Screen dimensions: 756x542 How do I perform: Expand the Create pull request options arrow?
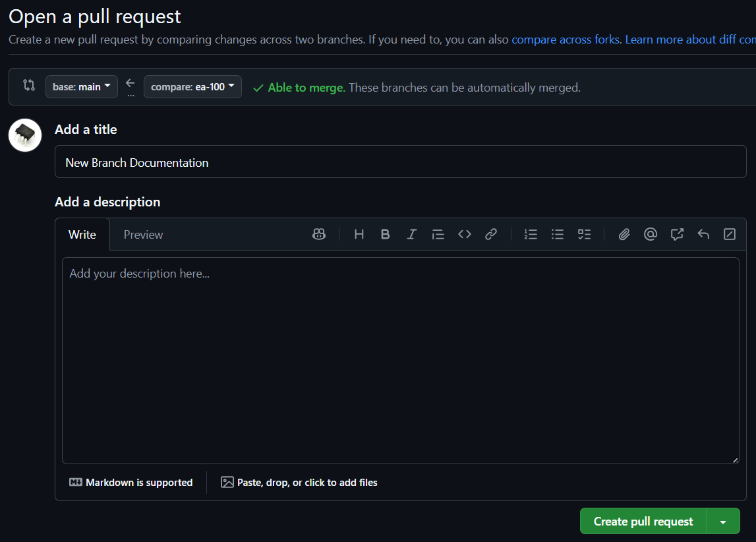[x=723, y=522]
